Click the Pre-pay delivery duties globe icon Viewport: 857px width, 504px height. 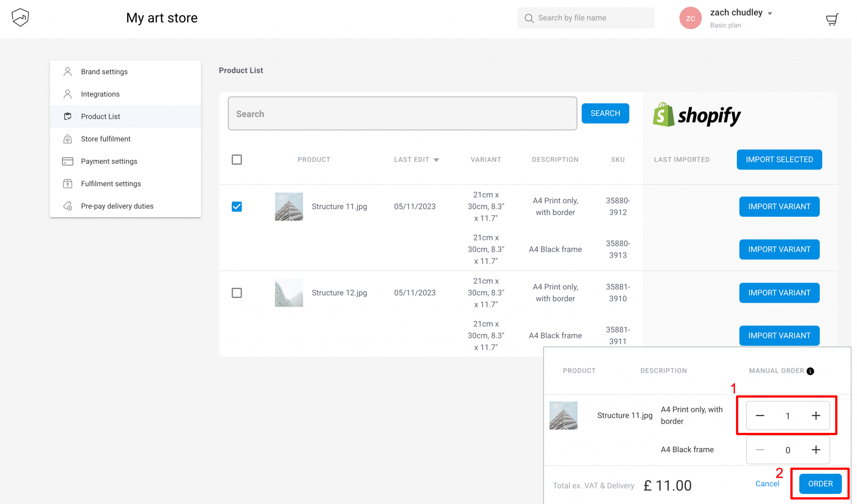point(67,206)
